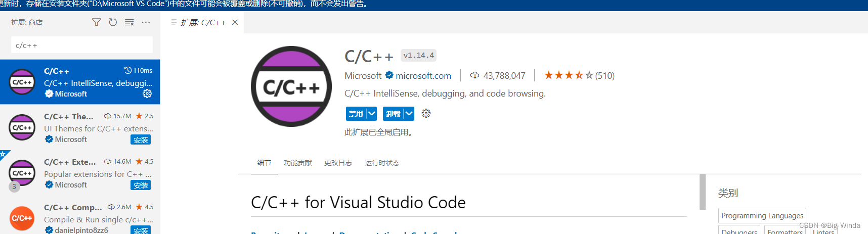Click the 扩展: 商店 panel title
This screenshot has height=234, width=868.
(x=27, y=22)
